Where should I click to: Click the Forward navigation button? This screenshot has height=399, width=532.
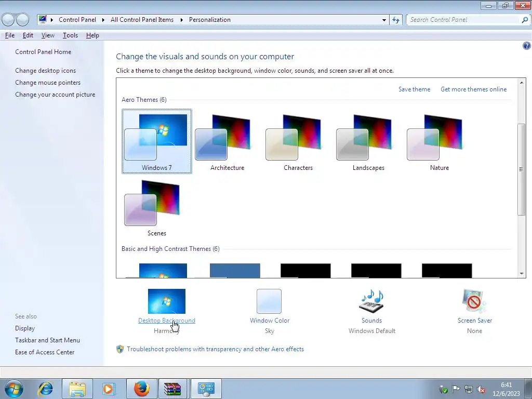pos(23,20)
